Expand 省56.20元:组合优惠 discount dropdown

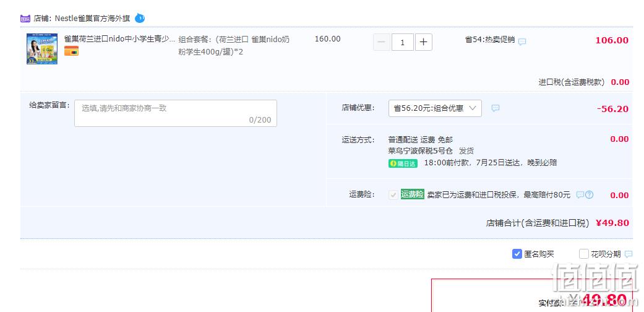[435, 108]
